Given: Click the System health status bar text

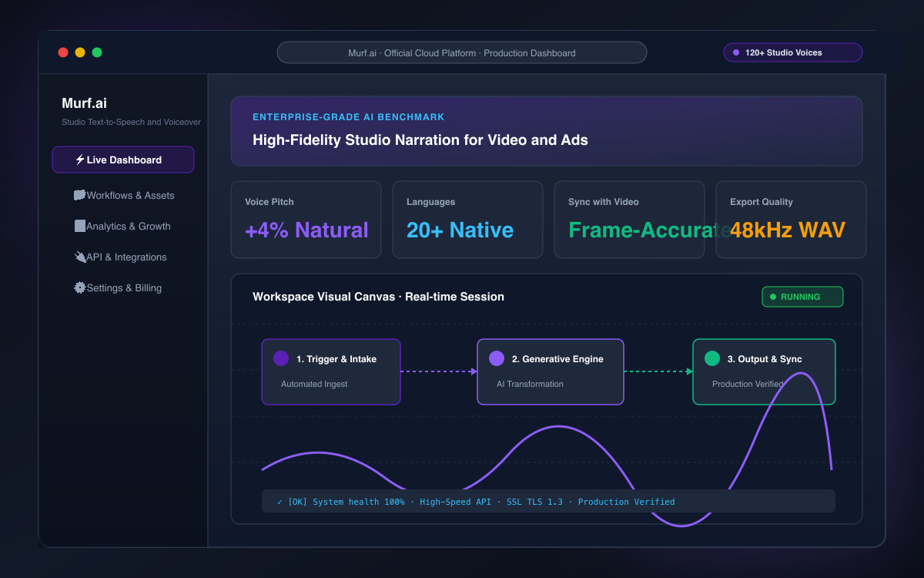Looking at the screenshot, I should 476,502.
